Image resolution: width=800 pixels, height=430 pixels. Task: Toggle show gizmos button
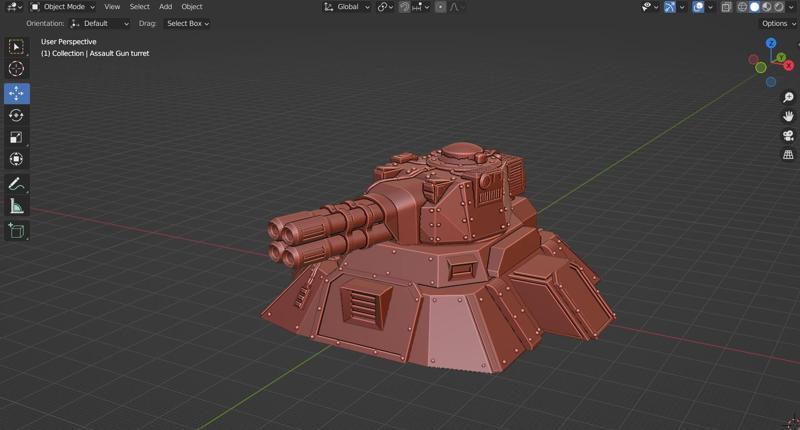670,7
